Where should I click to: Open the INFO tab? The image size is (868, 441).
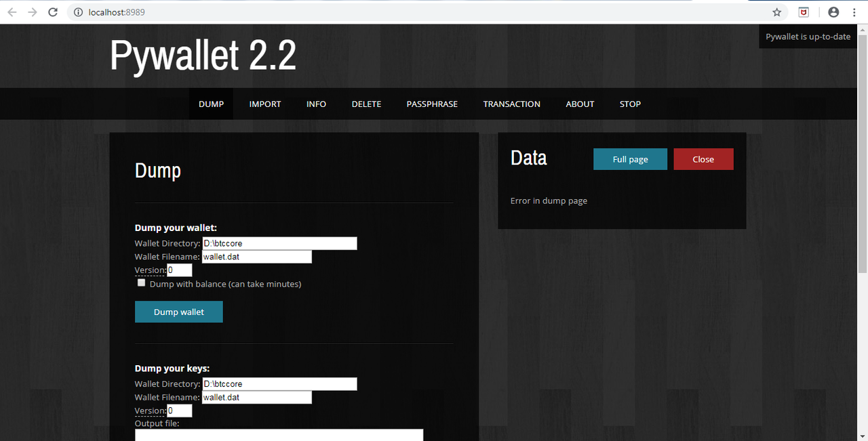pyautogui.click(x=316, y=104)
